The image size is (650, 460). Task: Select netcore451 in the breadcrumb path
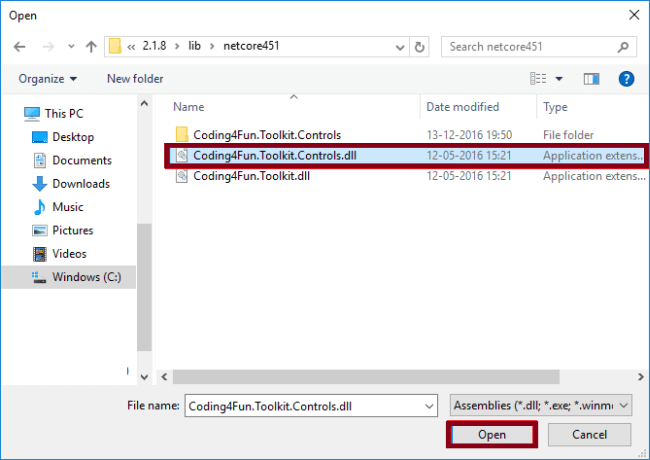pyautogui.click(x=251, y=46)
